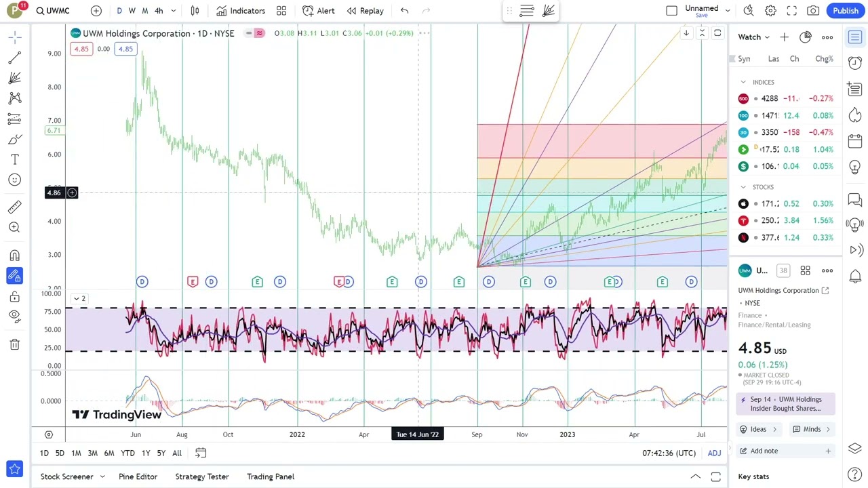
Task: Open the notifications bell sidebar
Action: coord(855,276)
